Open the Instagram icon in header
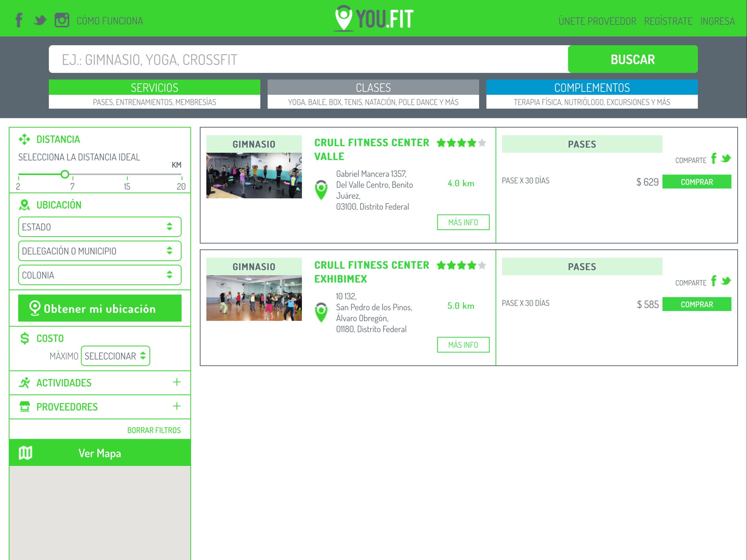Screen dimensions: 747x560 click(62, 20)
